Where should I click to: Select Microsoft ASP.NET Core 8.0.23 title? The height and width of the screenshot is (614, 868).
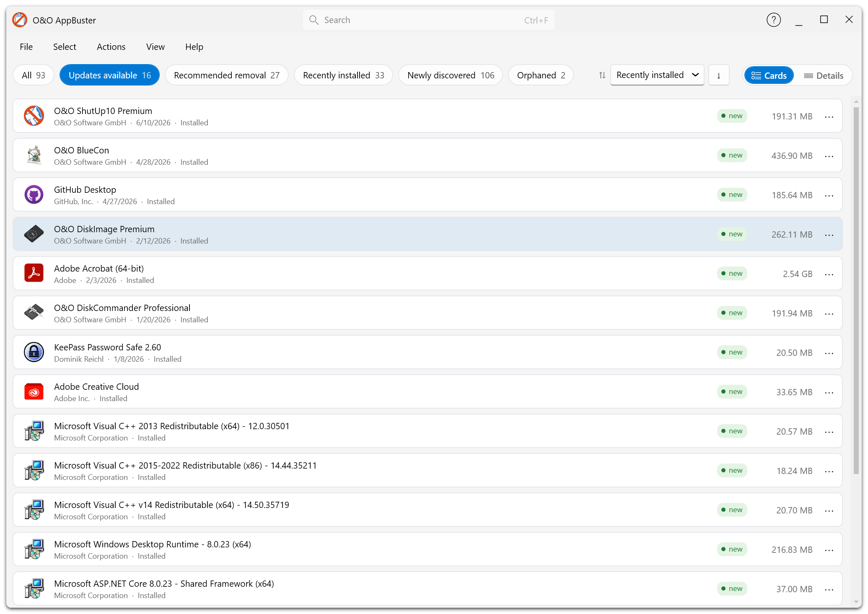164,584
